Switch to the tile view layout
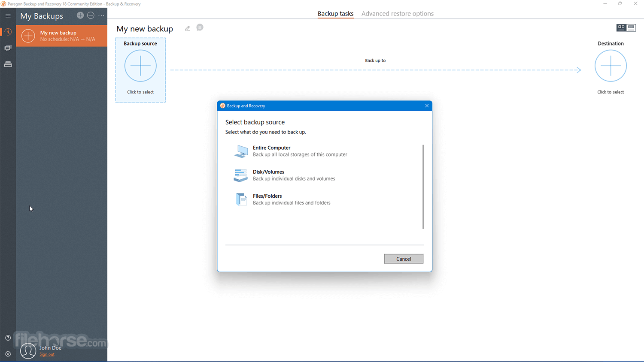 (621, 28)
